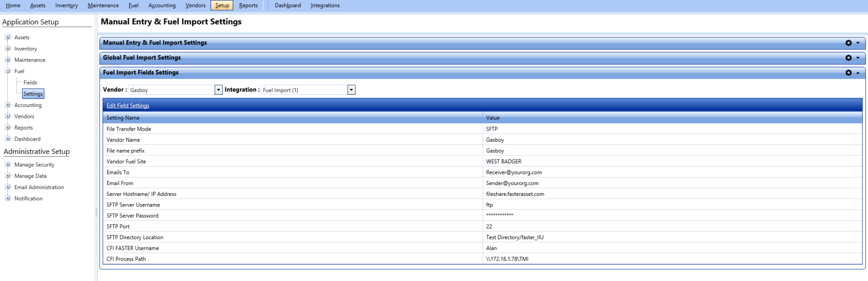Open the Integration dropdown list
This screenshot has width=868, height=281.
click(x=351, y=90)
